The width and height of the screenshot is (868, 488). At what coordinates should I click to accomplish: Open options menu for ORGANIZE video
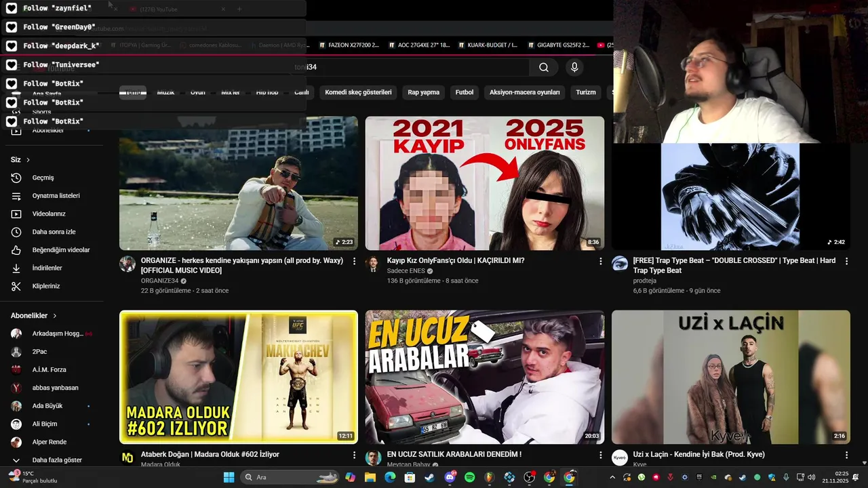354,261
